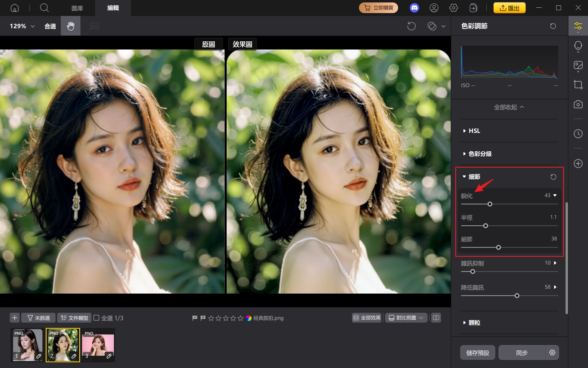Viewport: 588px width, 368px height.
Task: Select thumbnail 3 in the filmstrip
Action: [x=98, y=345]
